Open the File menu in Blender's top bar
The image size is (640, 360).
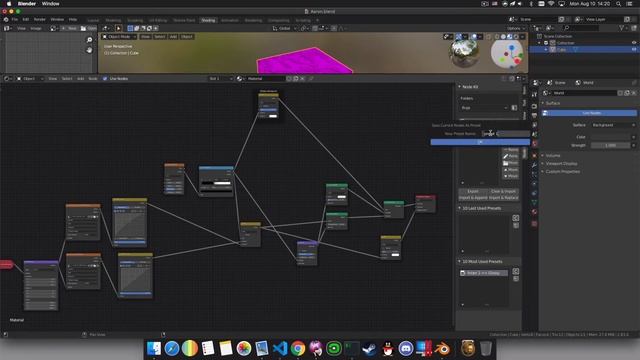[15, 19]
